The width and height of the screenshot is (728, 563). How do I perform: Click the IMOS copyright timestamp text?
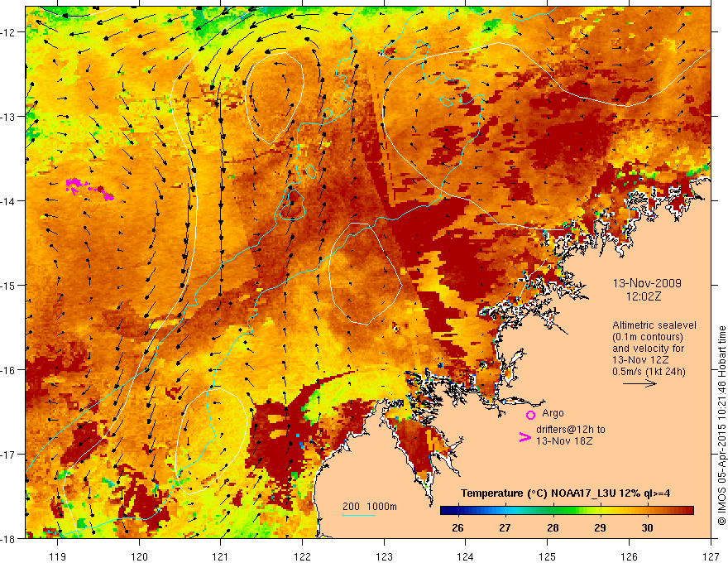(721, 426)
